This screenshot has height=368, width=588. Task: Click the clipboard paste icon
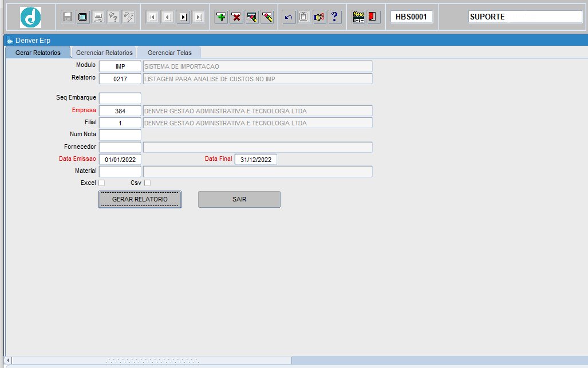tap(304, 17)
